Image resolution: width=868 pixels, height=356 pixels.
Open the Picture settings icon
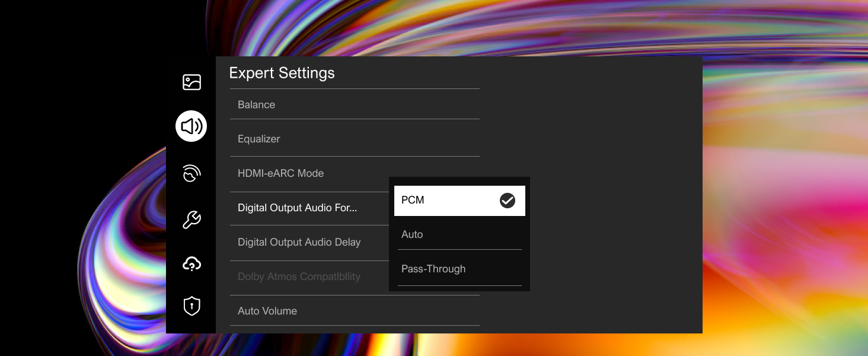click(192, 82)
